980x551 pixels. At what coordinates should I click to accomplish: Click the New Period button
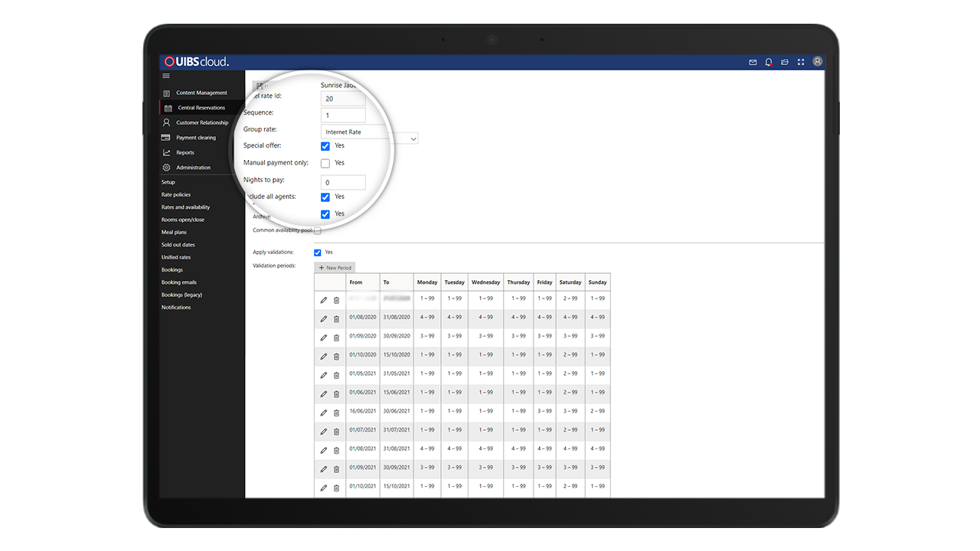[335, 268]
